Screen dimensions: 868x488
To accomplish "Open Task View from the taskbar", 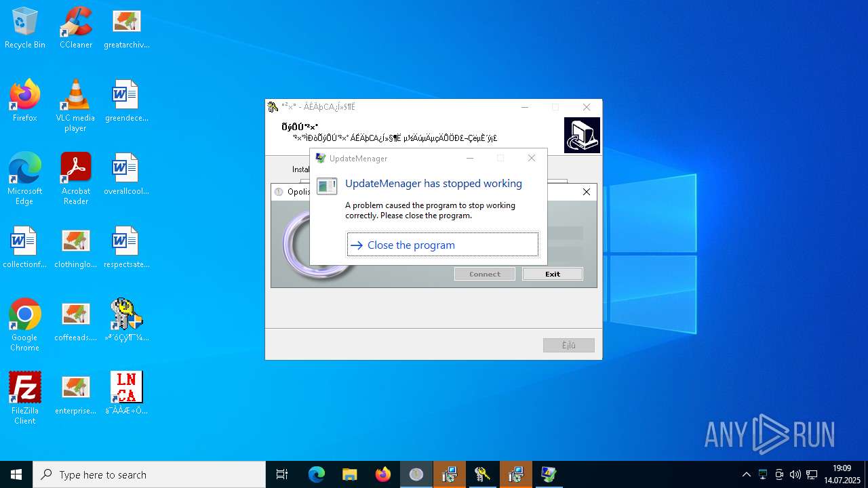I will point(282,474).
